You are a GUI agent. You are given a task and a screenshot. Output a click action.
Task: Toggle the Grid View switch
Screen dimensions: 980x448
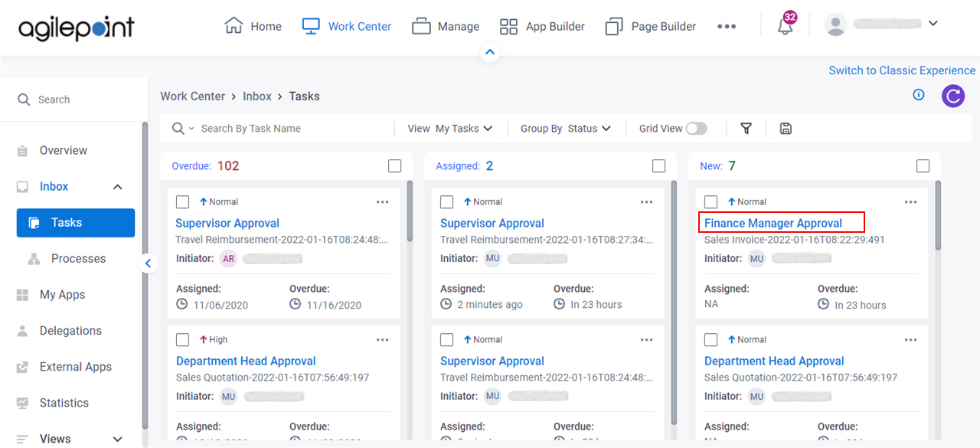(696, 129)
